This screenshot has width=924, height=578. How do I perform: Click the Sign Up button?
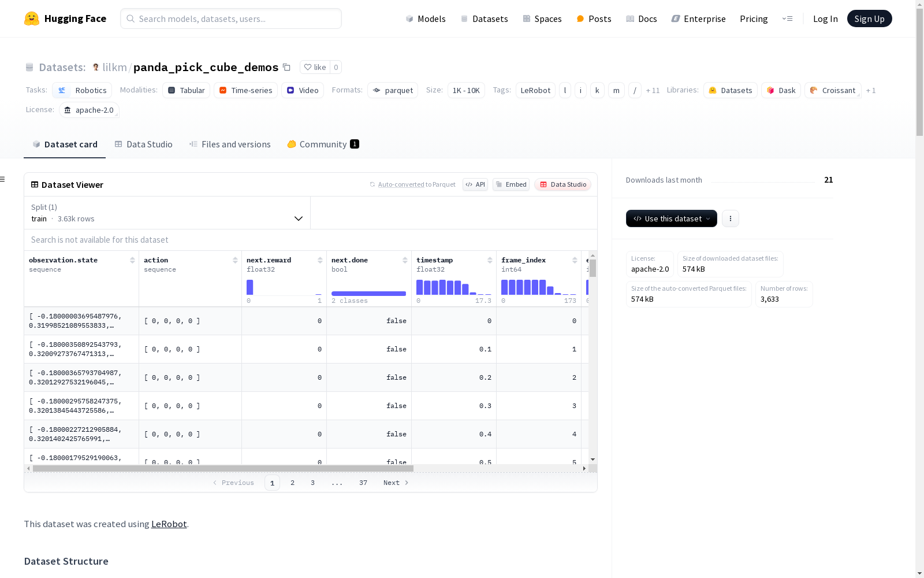[869, 18]
